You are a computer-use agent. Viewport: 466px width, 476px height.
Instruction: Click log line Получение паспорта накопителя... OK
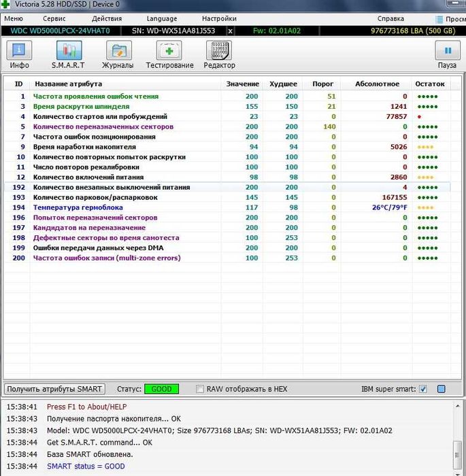[x=114, y=419]
